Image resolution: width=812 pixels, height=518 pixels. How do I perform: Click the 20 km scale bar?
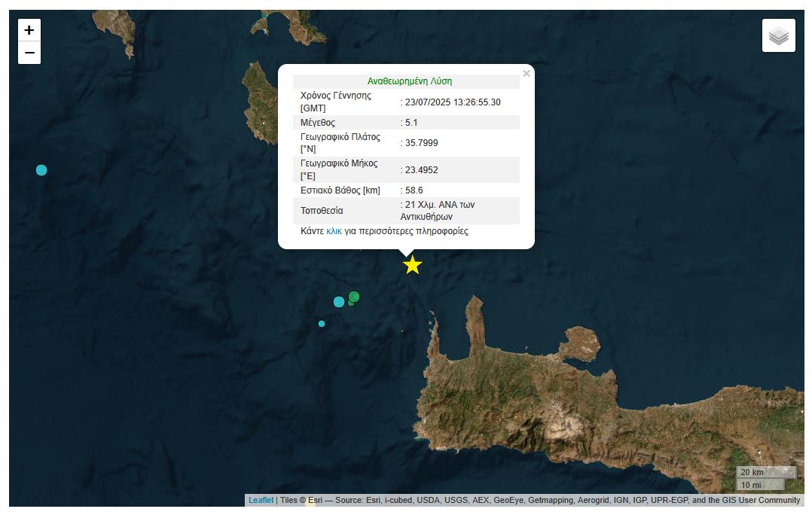(x=765, y=472)
